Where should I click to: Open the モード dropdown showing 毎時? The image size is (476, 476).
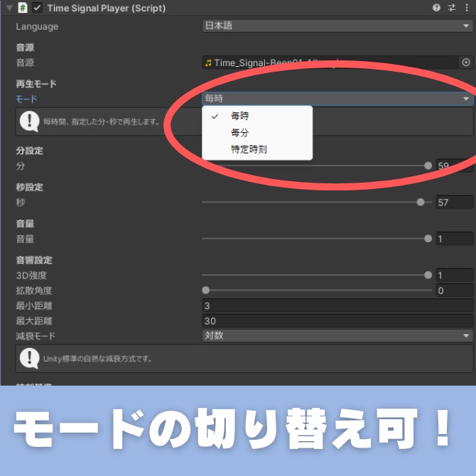coord(337,99)
